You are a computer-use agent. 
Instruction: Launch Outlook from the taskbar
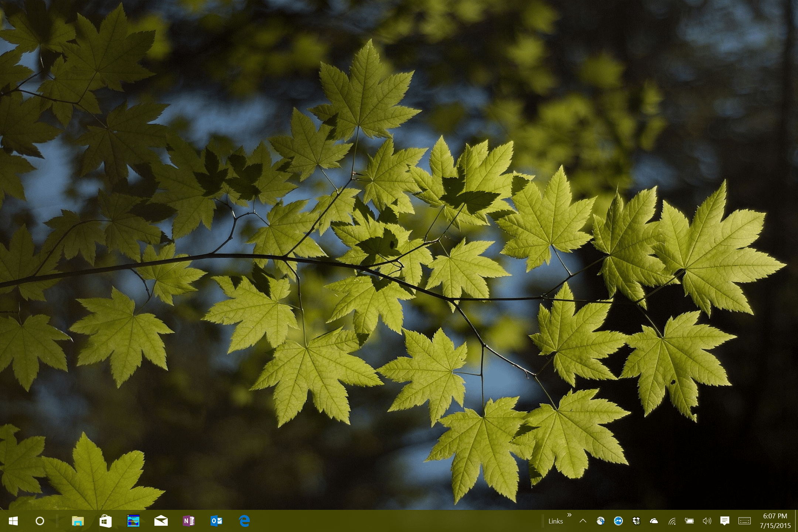[216, 521]
